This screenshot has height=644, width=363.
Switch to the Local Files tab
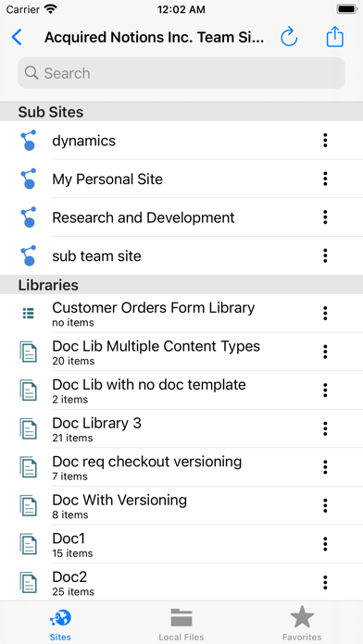pyautogui.click(x=181, y=625)
